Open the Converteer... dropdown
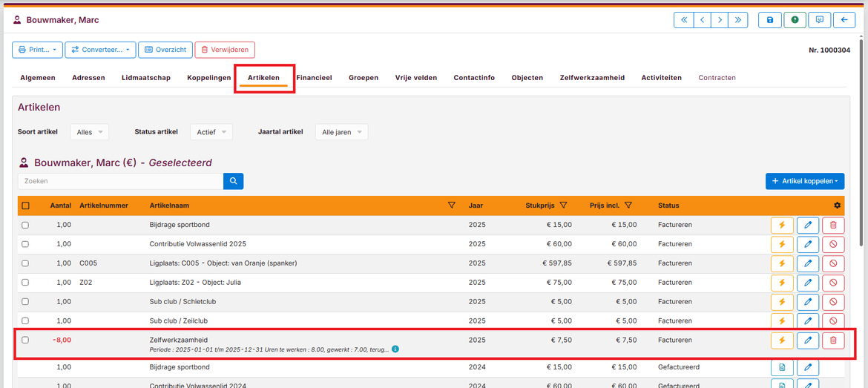 [100, 50]
